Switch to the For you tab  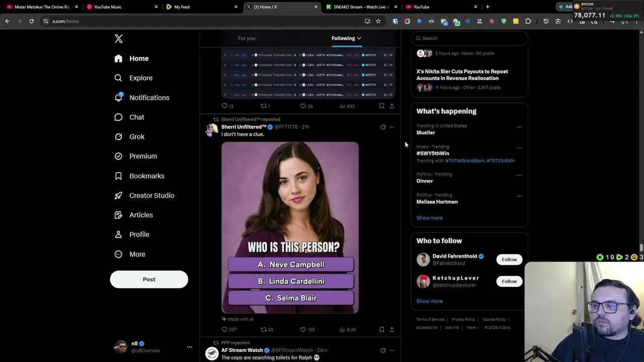tap(247, 38)
